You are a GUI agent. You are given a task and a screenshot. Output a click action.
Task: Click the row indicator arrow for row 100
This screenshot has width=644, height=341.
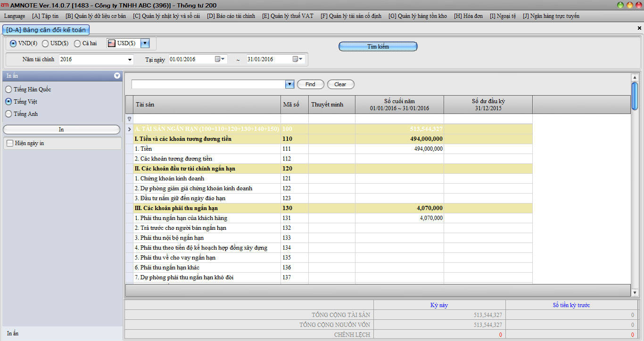click(130, 129)
